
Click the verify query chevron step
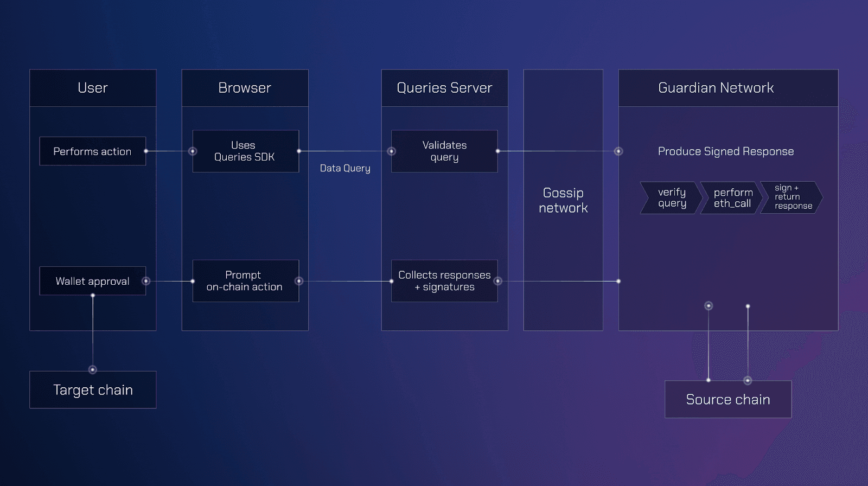tap(671, 198)
